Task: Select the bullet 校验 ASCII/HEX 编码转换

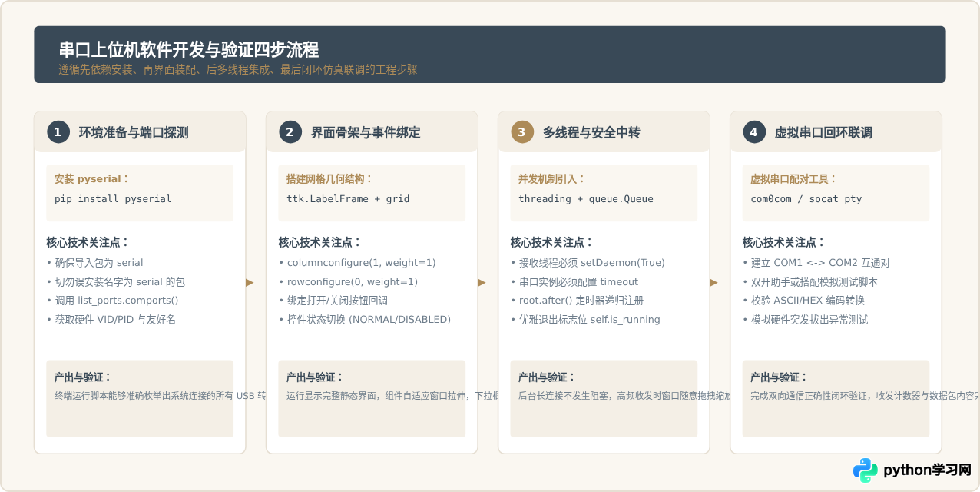Action: pyautogui.click(x=803, y=301)
